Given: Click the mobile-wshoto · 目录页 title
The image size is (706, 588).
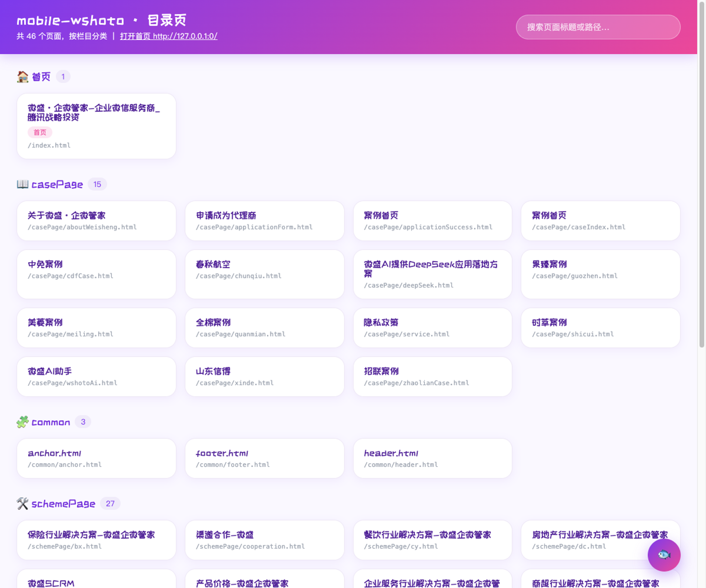Looking at the screenshot, I should 101,20.
